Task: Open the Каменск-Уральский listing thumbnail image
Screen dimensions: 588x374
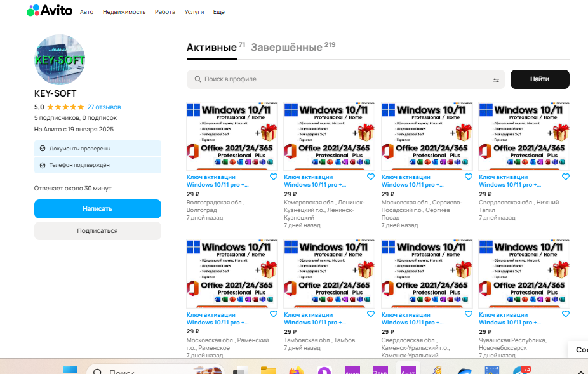Action: coord(427,273)
